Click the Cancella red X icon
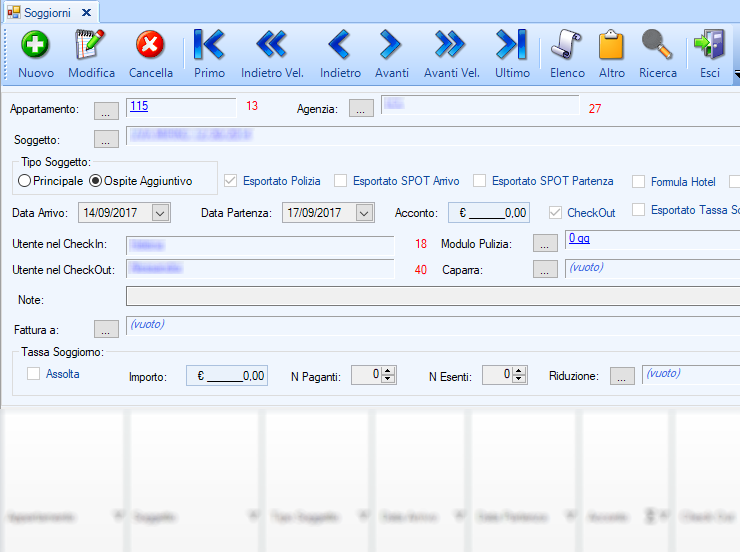Viewport: 740px width, 552px height. tap(151, 46)
